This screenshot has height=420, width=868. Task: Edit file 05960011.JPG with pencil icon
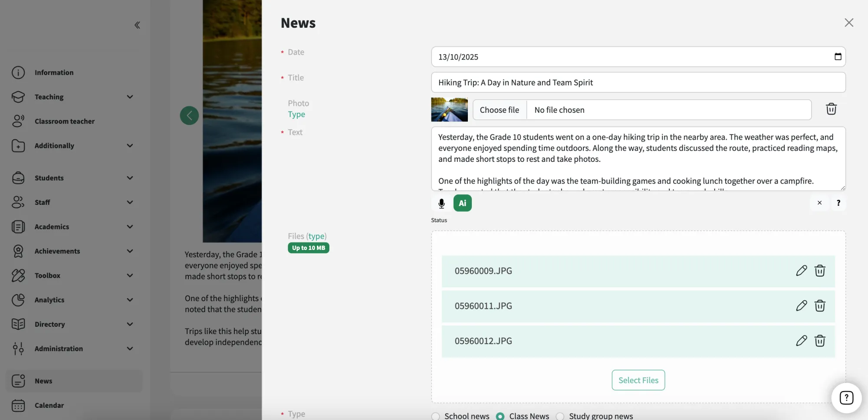click(x=801, y=306)
